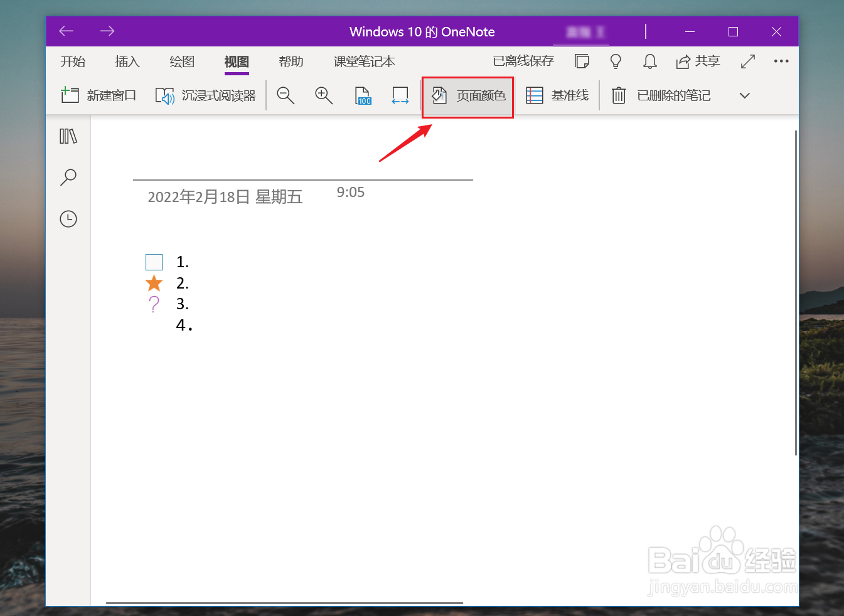Go forward with the right arrow
This screenshot has width=844, height=616.
pos(107,31)
